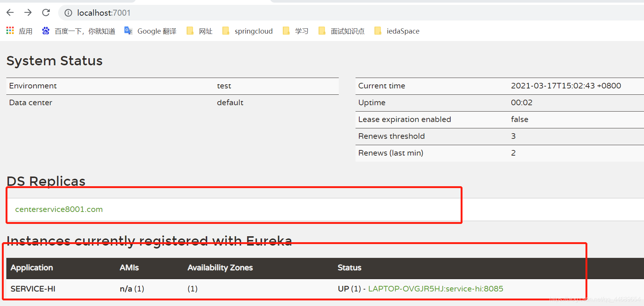Open the iedaSpace bookmark folder
Screen dimensions: 644x306
(397, 31)
